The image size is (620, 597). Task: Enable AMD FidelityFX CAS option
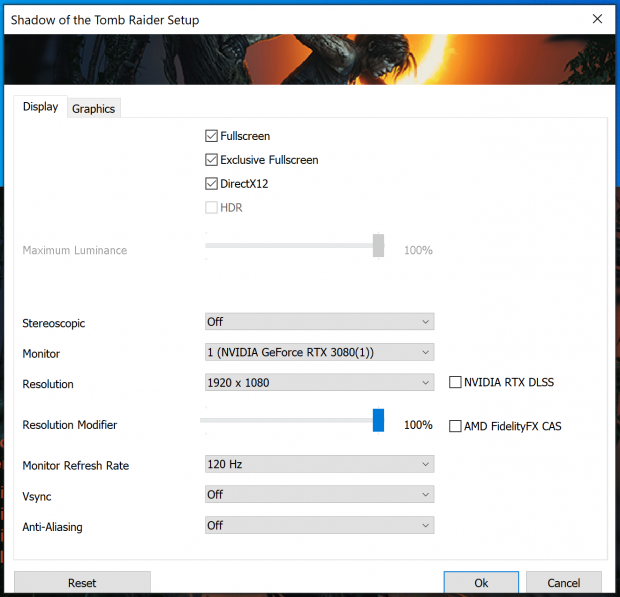pyautogui.click(x=456, y=426)
